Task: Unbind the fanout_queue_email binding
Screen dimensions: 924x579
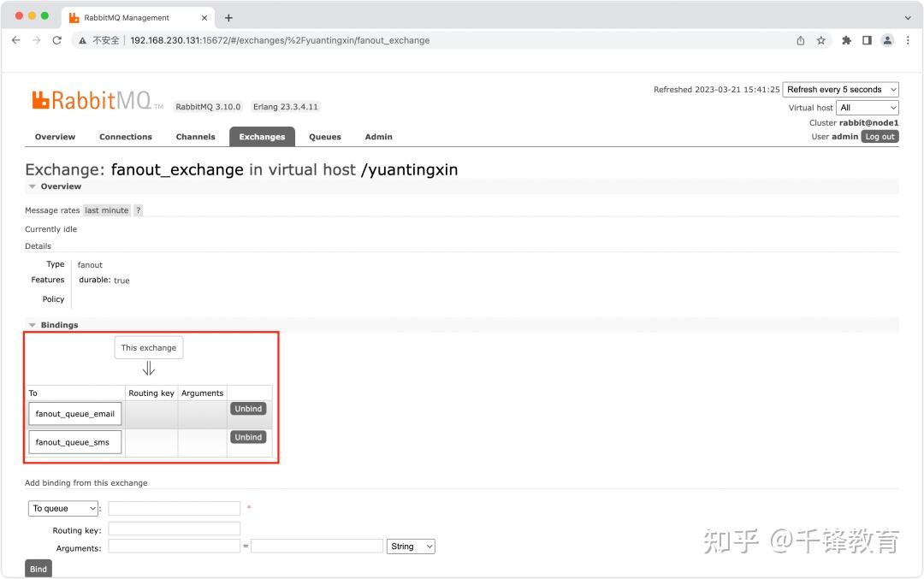Action: tap(248, 409)
